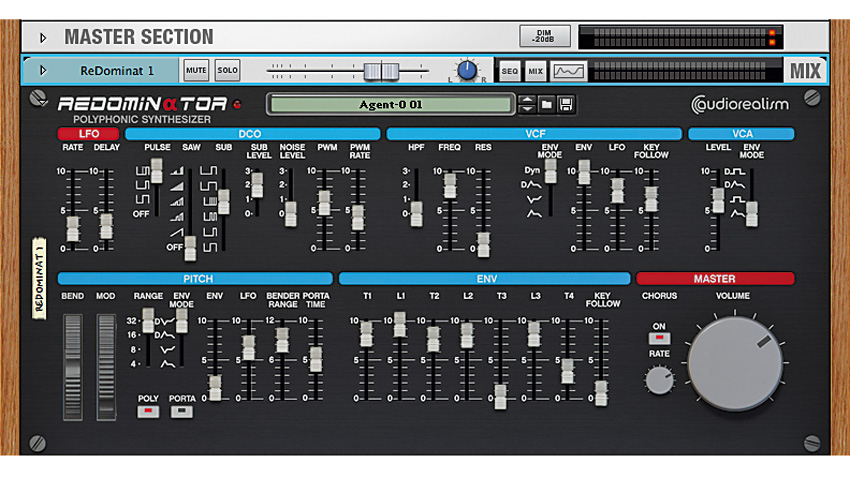
Task: Click the pitch BEND wheel
Action: (73, 367)
